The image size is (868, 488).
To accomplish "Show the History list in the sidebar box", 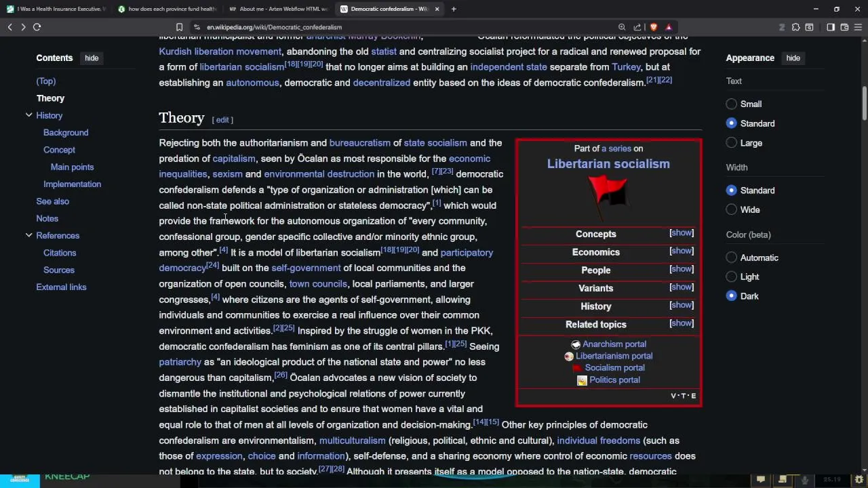I will coord(682,305).
